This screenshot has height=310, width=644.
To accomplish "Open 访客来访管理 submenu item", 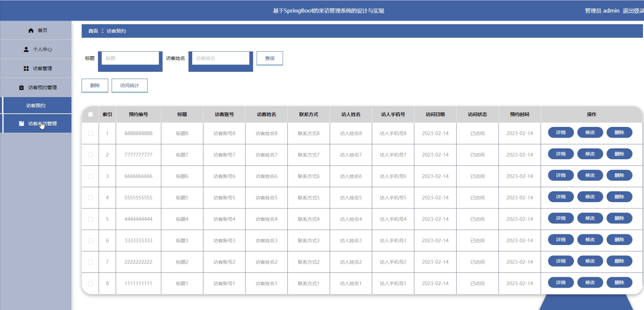I will click(x=42, y=123).
